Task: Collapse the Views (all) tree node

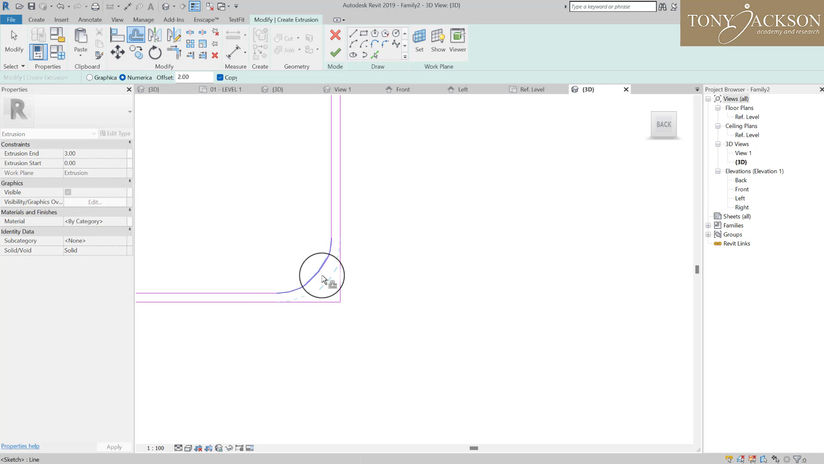Action: click(708, 99)
